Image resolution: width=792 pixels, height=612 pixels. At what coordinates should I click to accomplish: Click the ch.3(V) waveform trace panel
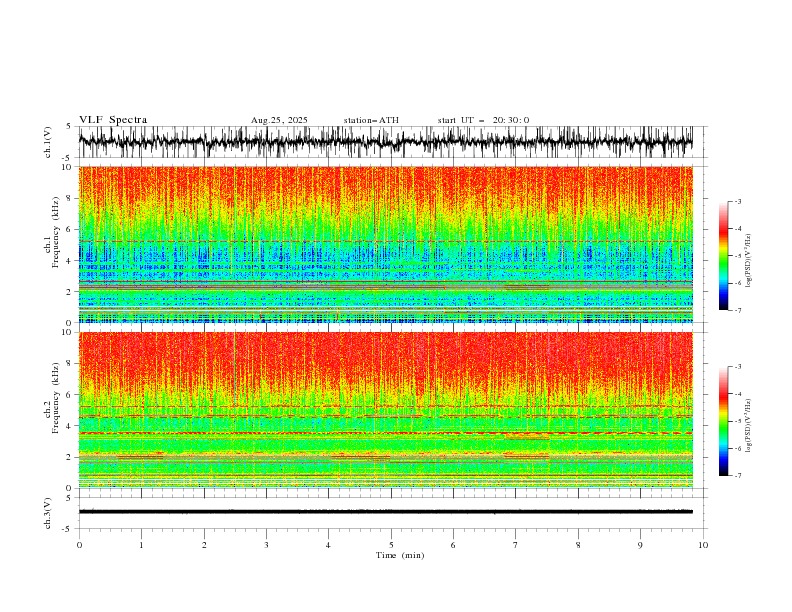[x=393, y=513]
